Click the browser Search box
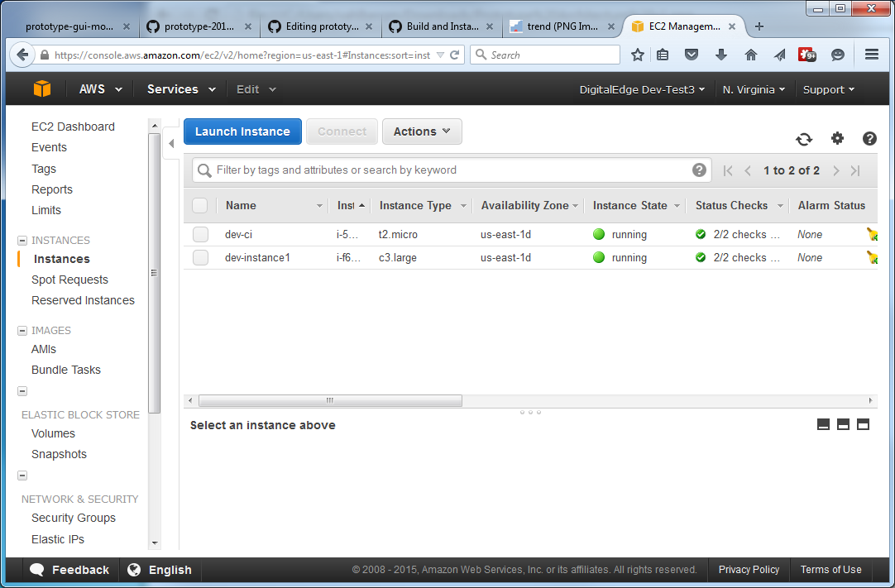The image size is (895, 588). click(x=545, y=55)
